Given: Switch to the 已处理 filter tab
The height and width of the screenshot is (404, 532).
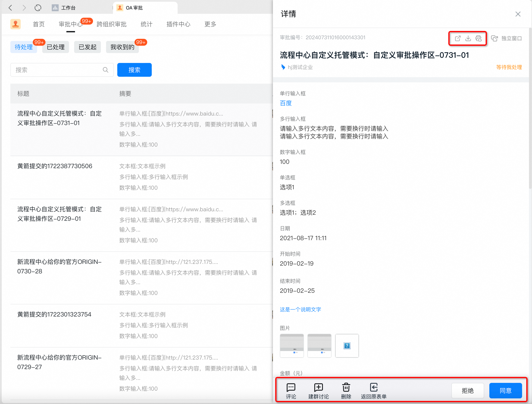Looking at the screenshot, I should coord(55,47).
